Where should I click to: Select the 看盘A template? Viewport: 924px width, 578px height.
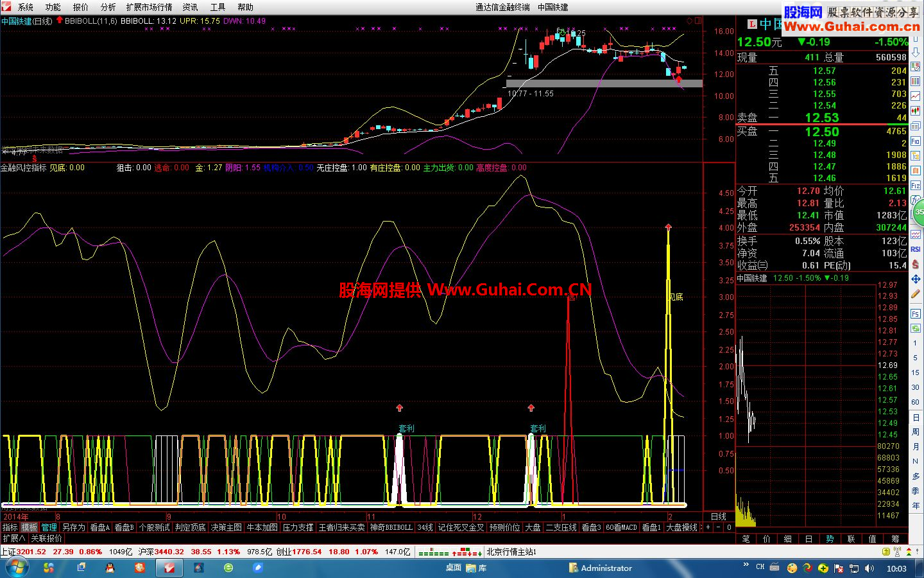pyautogui.click(x=99, y=527)
